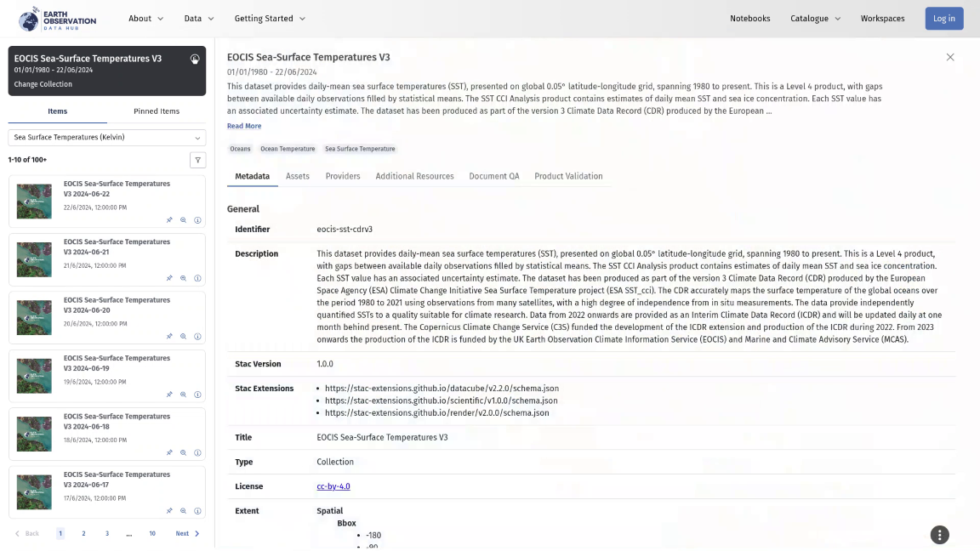The height and width of the screenshot is (551, 980).
Task: Pin the 2024-06-22 sea-surface item
Action: 169,220
